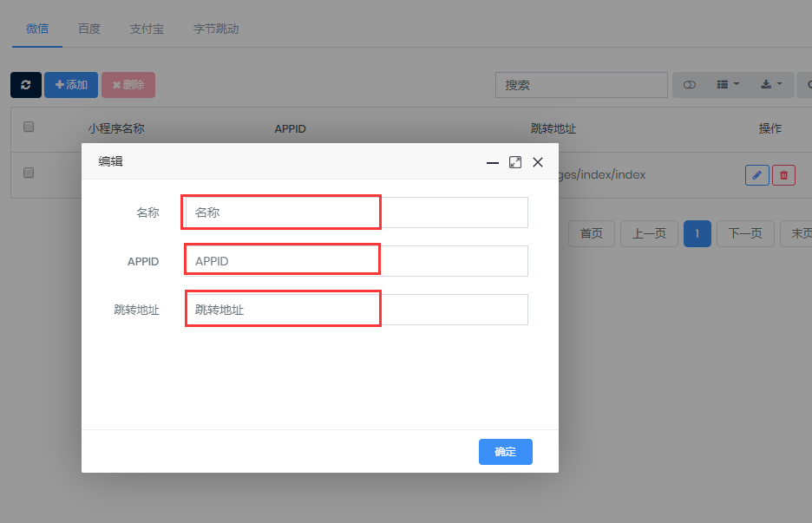Check the select-all checkbox in table header
The height and width of the screenshot is (523, 812).
coord(28,126)
